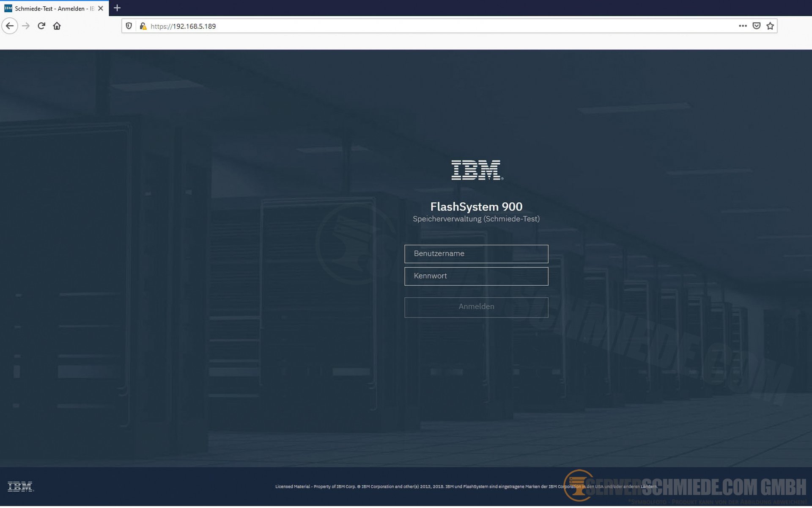Go back using the browser back arrow
This screenshot has width=812, height=508.
click(10, 26)
